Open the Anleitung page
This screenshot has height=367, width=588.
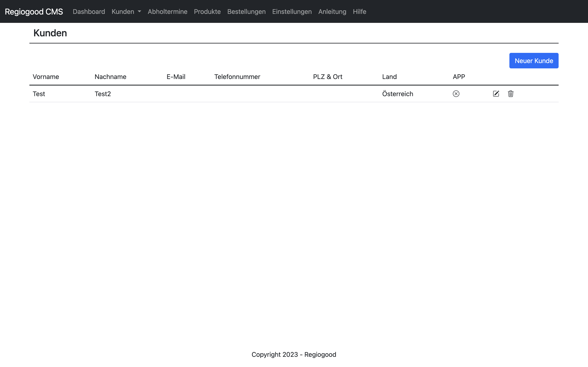[332, 11]
